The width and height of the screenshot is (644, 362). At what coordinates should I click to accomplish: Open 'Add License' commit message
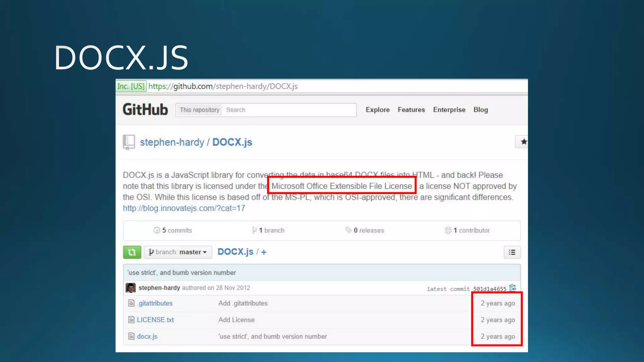pyautogui.click(x=236, y=320)
